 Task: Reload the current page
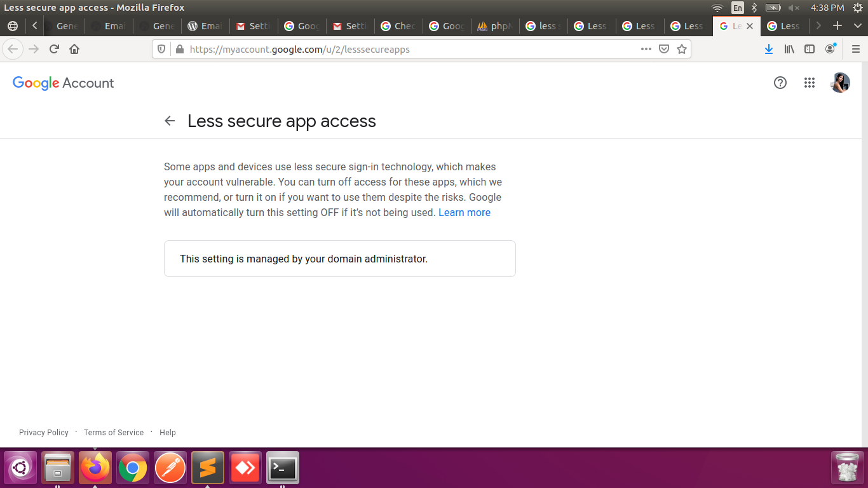[54, 49]
